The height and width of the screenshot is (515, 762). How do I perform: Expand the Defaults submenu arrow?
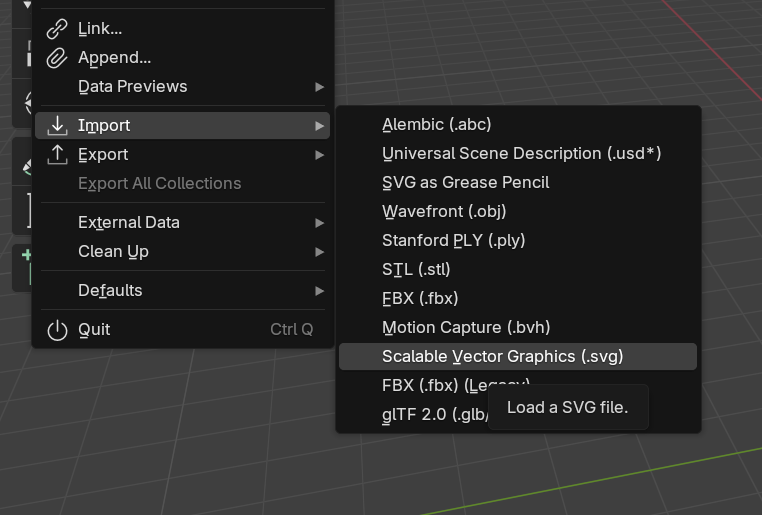tap(319, 290)
